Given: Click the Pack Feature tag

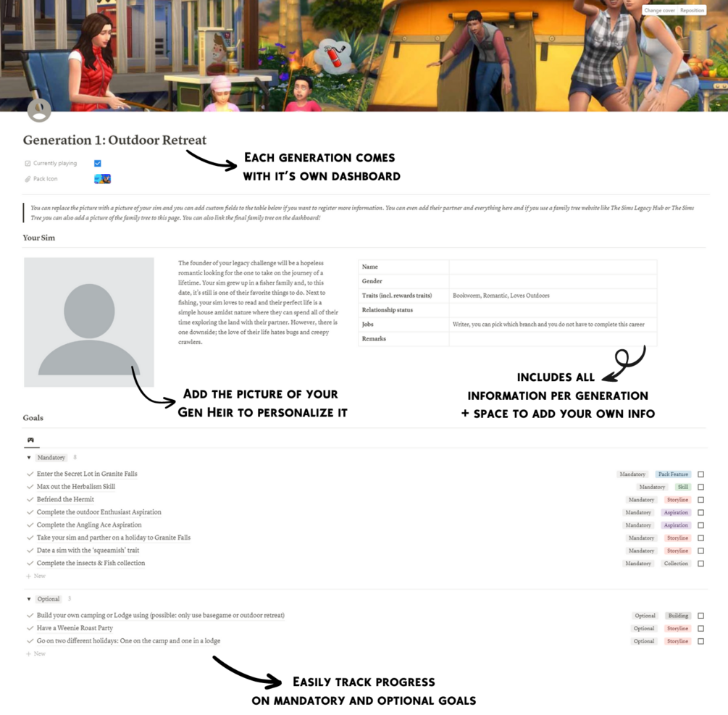Looking at the screenshot, I should coord(673,474).
